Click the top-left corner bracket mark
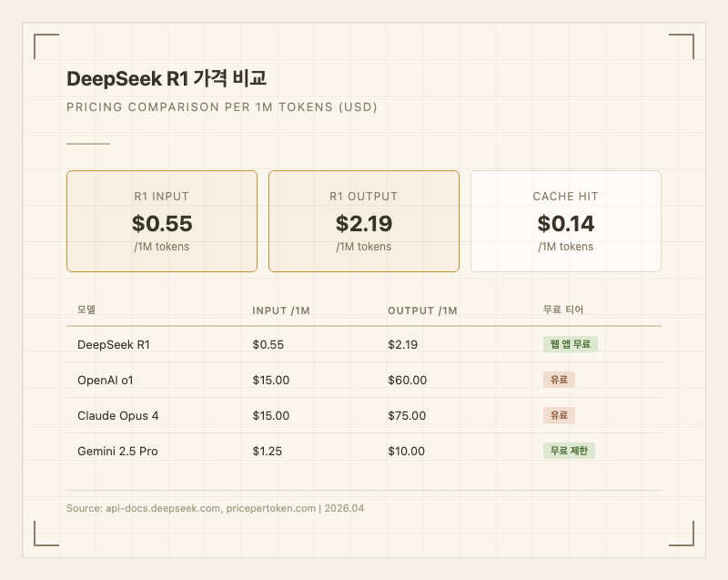Viewport: 728px width, 580px height. (45, 46)
